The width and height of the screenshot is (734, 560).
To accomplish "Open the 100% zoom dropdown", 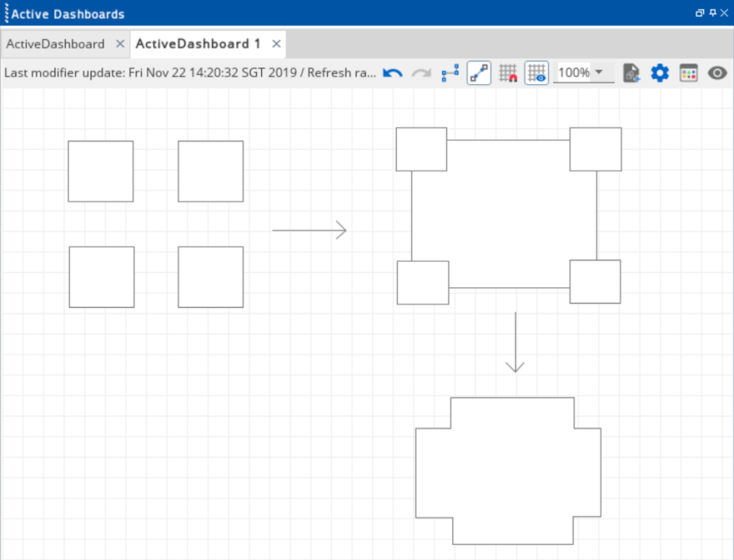I will click(599, 72).
